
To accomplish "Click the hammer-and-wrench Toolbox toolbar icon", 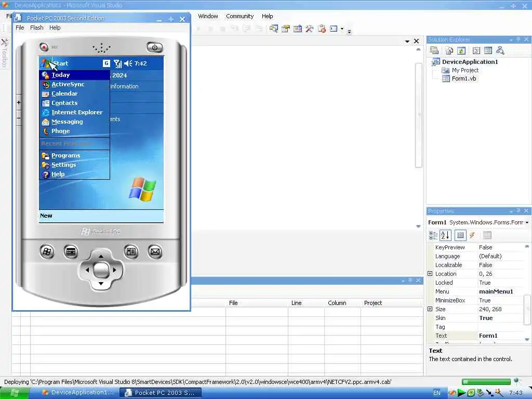I will pyautogui.click(x=309, y=29).
